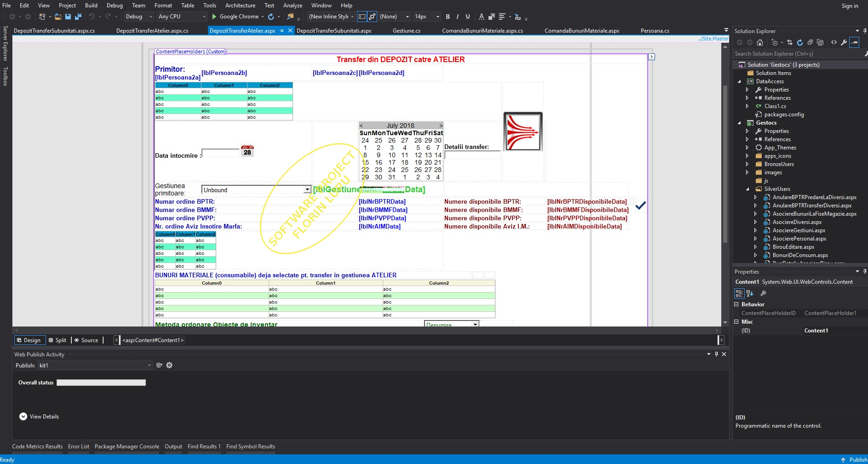Click the Foreground Color 'A' icon
Viewport: 868px width, 464px height.
coord(481,17)
